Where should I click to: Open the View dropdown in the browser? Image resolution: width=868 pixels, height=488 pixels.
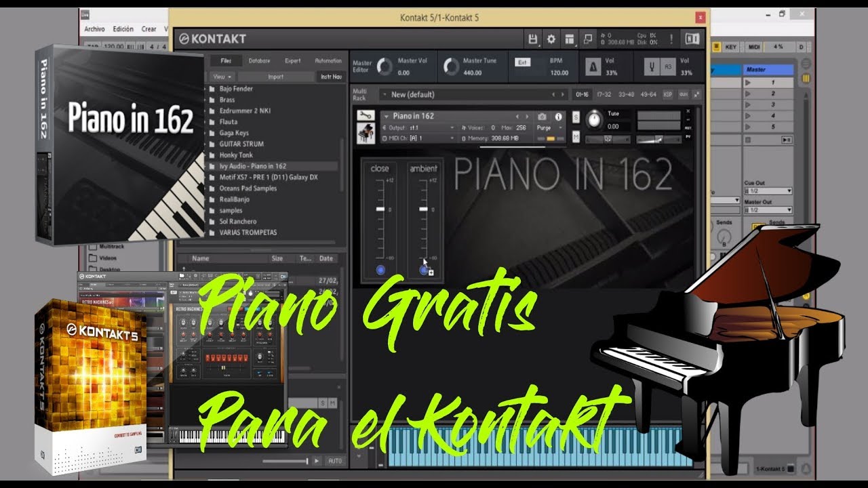click(x=223, y=77)
